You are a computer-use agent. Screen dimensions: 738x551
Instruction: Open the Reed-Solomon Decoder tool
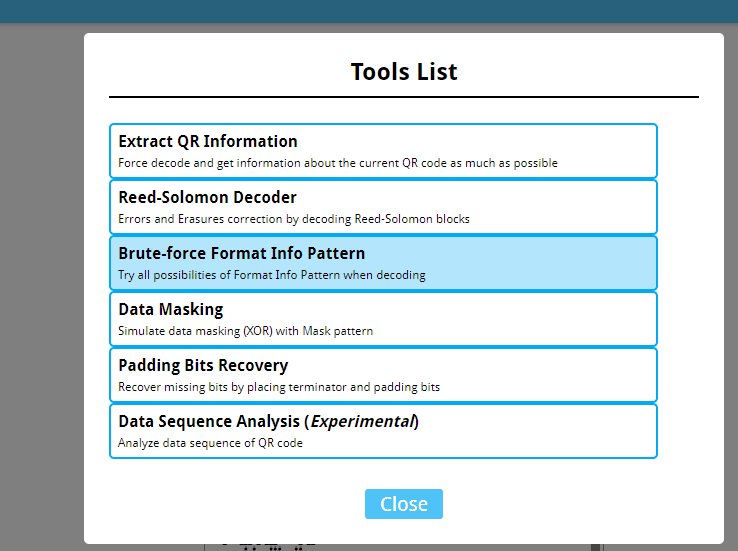tap(383, 207)
